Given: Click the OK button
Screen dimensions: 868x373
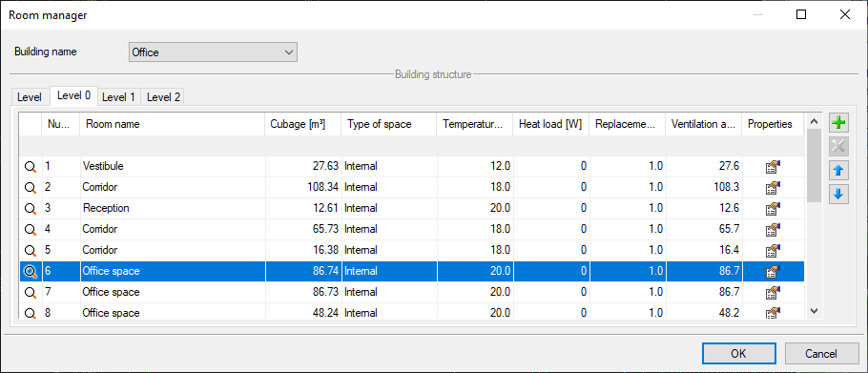Looking at the screenshot, I should coord(738,354).
